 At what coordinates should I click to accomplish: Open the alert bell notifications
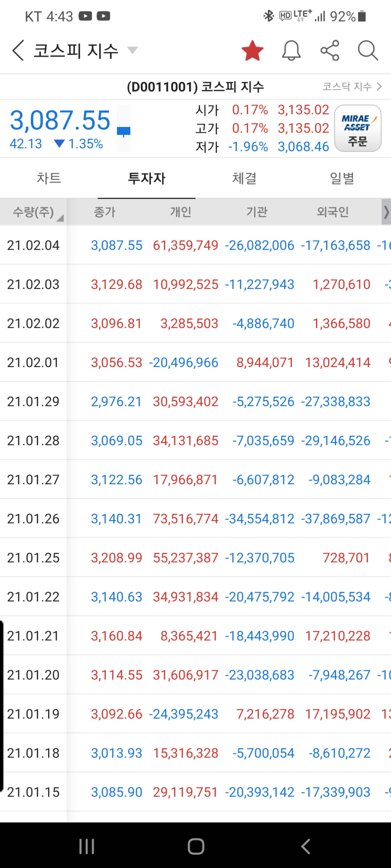(x=291, y=51)
